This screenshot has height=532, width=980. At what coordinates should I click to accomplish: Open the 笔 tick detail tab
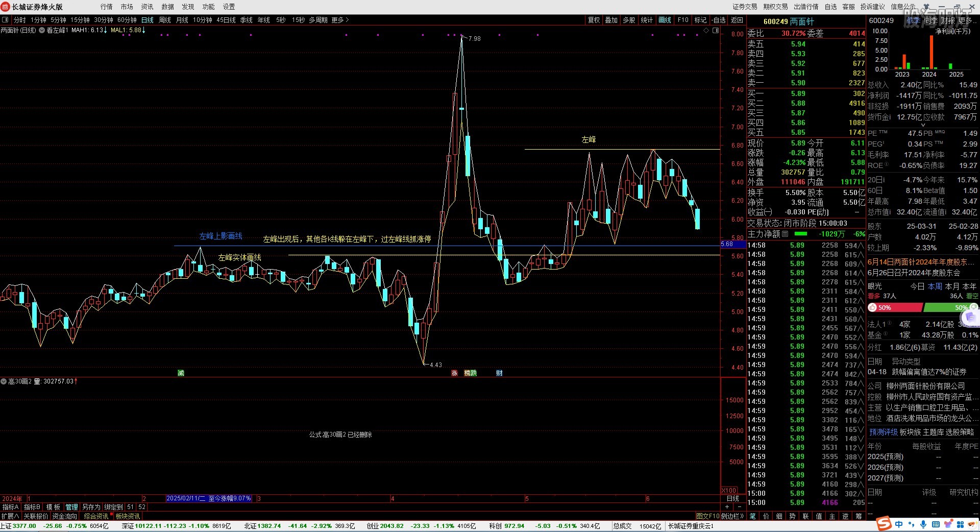tap(752, 516)
